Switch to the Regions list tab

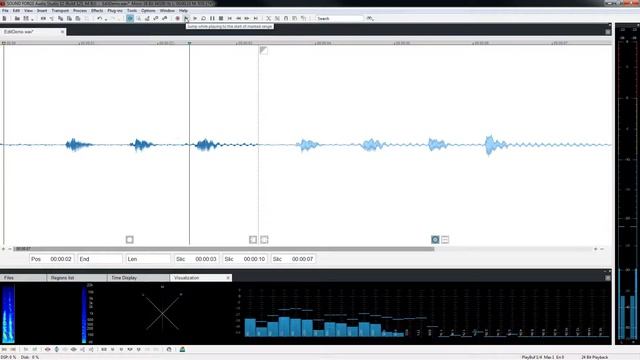pos(77,278)
